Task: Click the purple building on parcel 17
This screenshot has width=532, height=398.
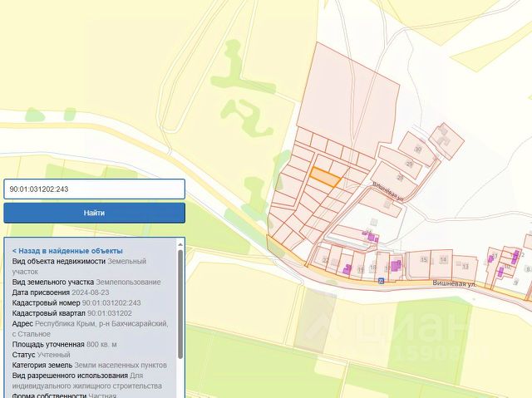Action: click(396, 265)
